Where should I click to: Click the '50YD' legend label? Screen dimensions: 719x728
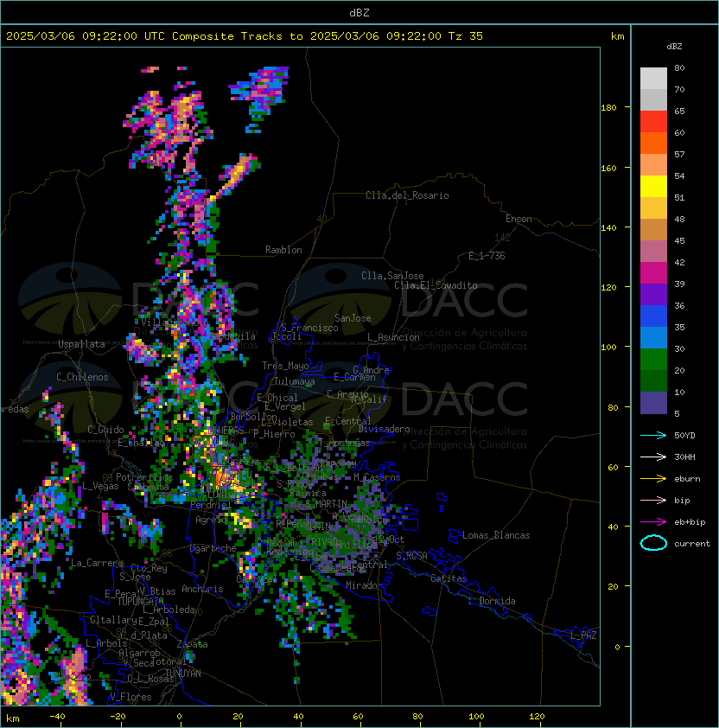[684, 435]
